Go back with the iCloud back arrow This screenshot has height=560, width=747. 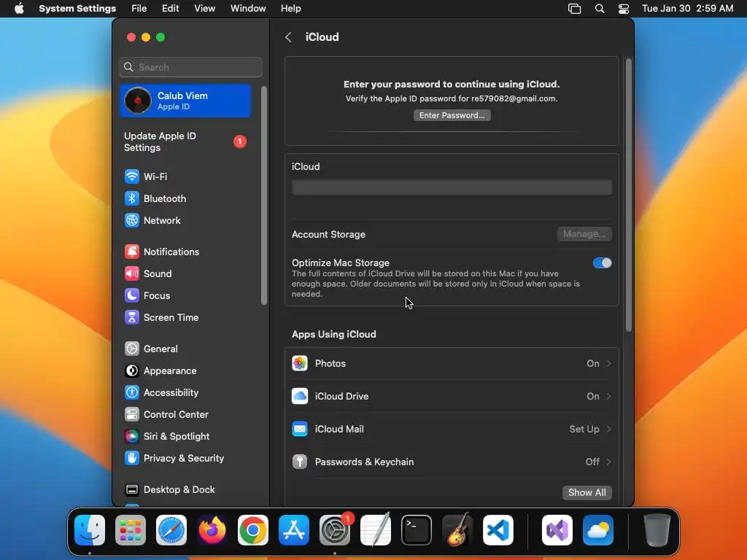click(288, 37)
